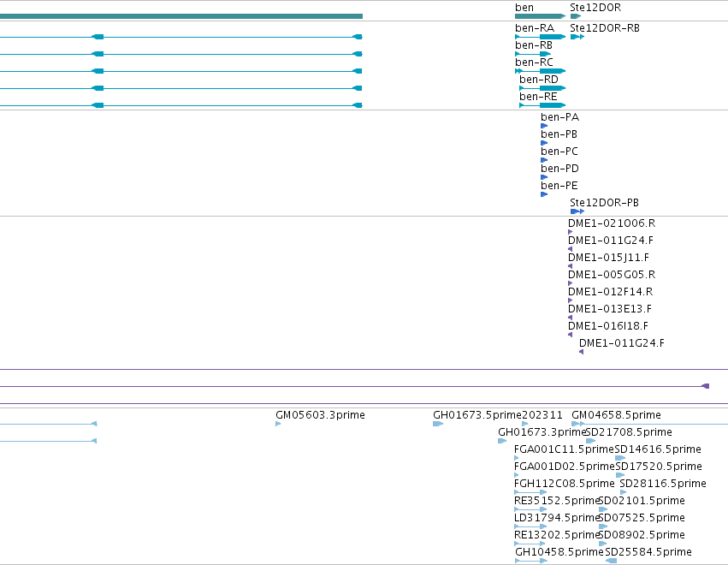Click the RE35152.5prime EST label

557,501
